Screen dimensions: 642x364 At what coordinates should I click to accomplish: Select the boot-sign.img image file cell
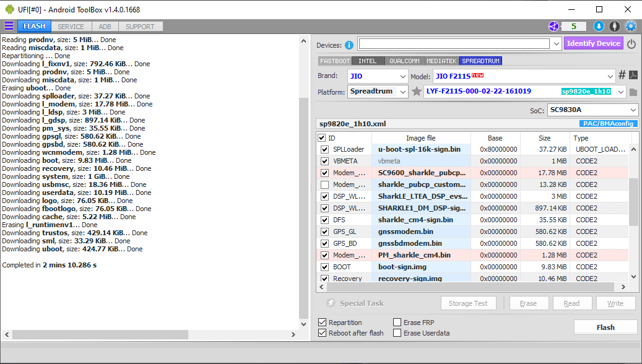pyautogui.click(x=421, y=267)
